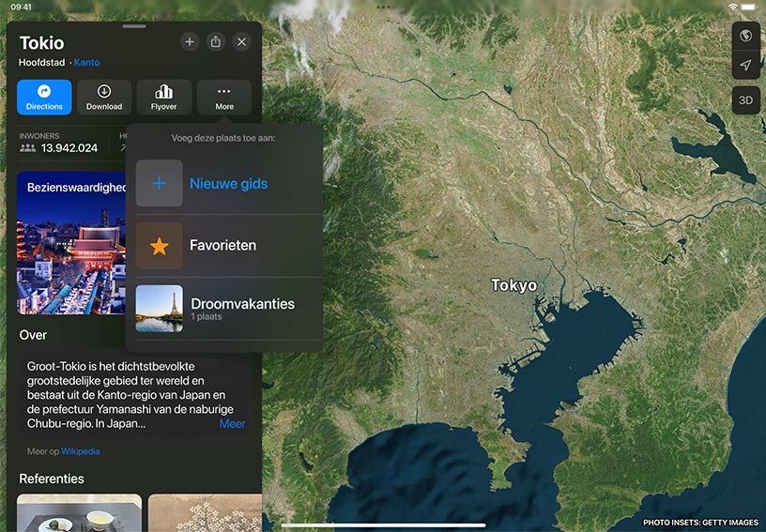Tap the location arrow icon
This screenshot has height=532, width=766.
(x=745, y=65)
